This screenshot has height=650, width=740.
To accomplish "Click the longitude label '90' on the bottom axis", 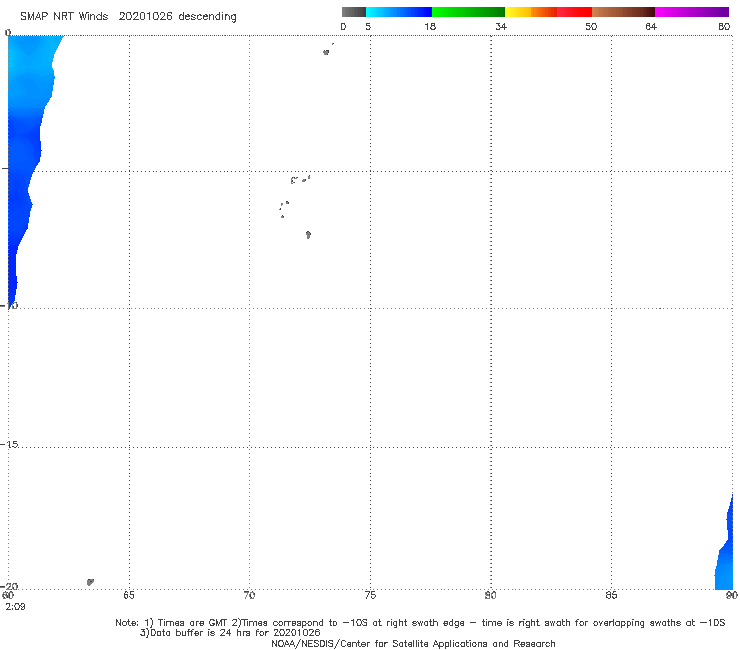I will click(x=732, y=595).
